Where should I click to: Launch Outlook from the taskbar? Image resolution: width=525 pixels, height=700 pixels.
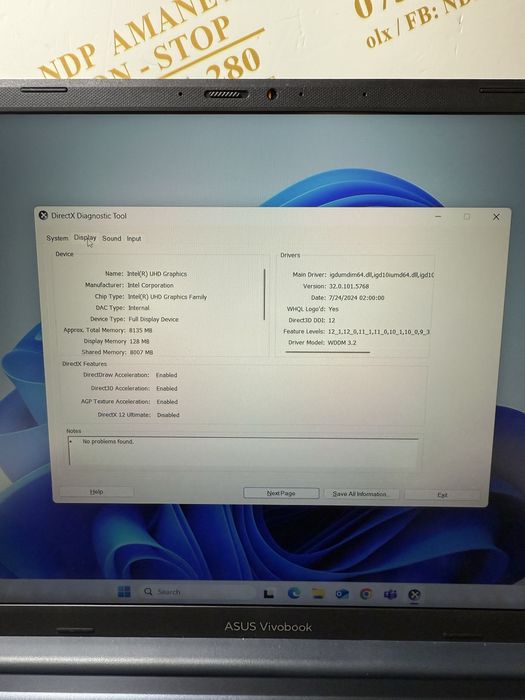point(342,594)
